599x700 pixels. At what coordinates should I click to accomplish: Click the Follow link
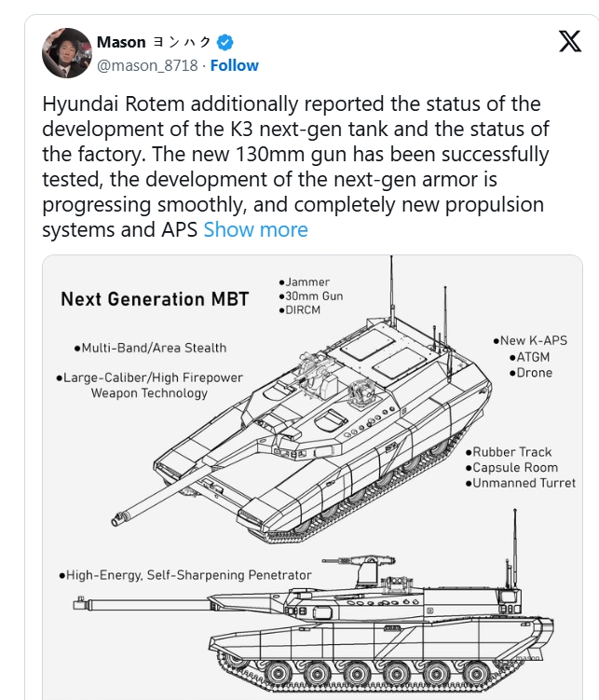click(235, 65)
